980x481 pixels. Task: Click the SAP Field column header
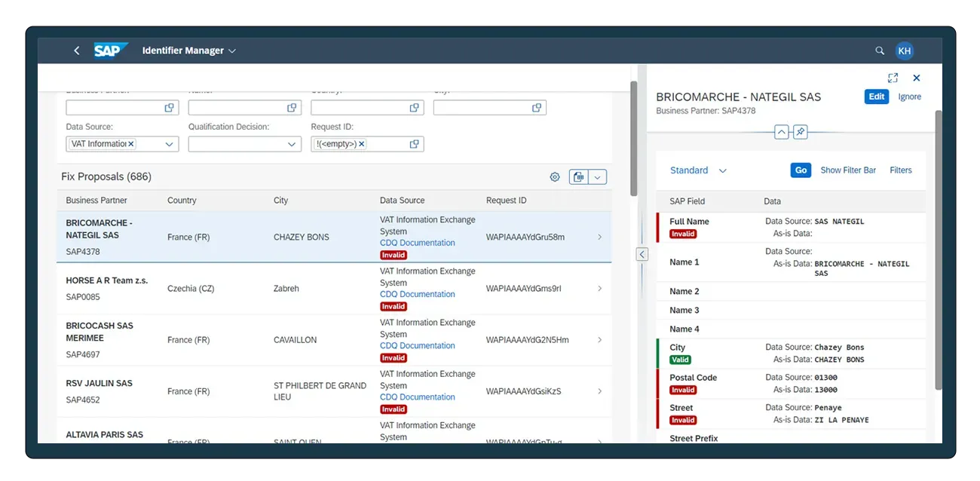tap(687, 201)
